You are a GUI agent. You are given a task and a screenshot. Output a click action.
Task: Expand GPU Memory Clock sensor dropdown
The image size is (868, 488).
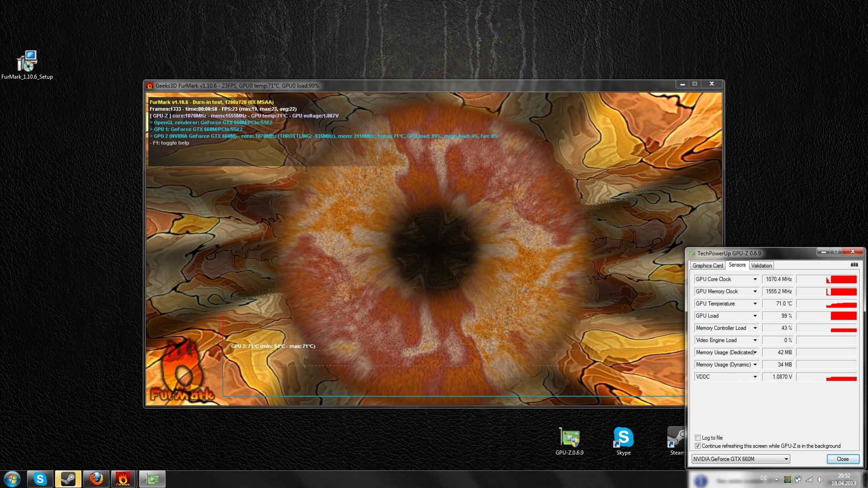tap(755, 292)
